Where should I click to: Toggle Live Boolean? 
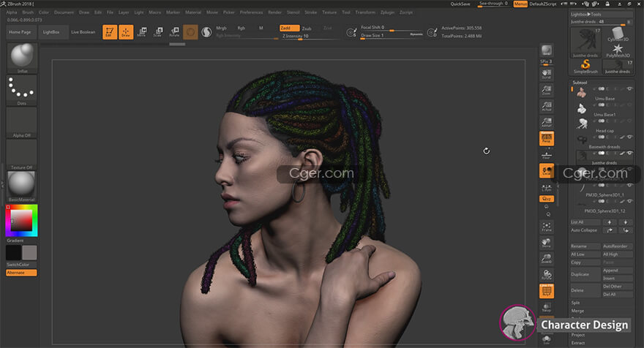[x=83, y=32]
